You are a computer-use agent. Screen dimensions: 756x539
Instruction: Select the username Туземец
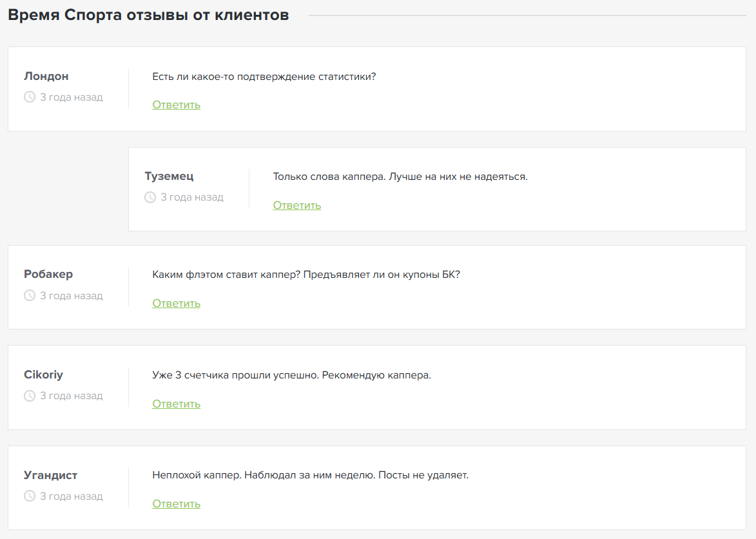coord(169,176)
